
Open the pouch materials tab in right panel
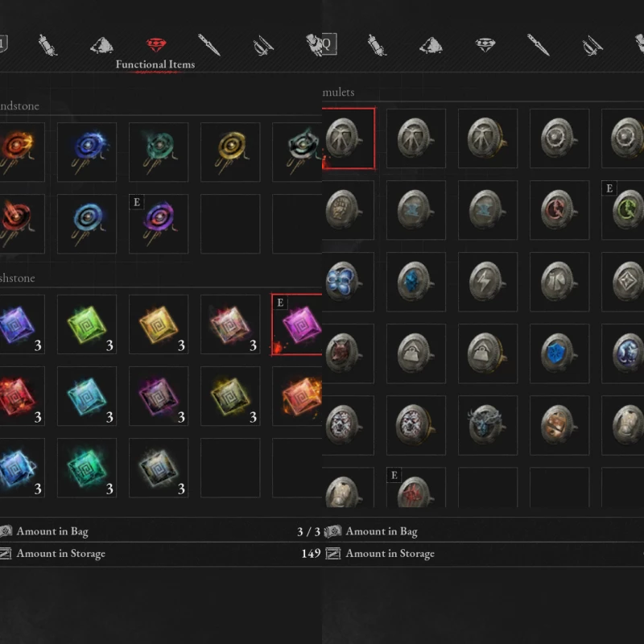tap(431, 45)
